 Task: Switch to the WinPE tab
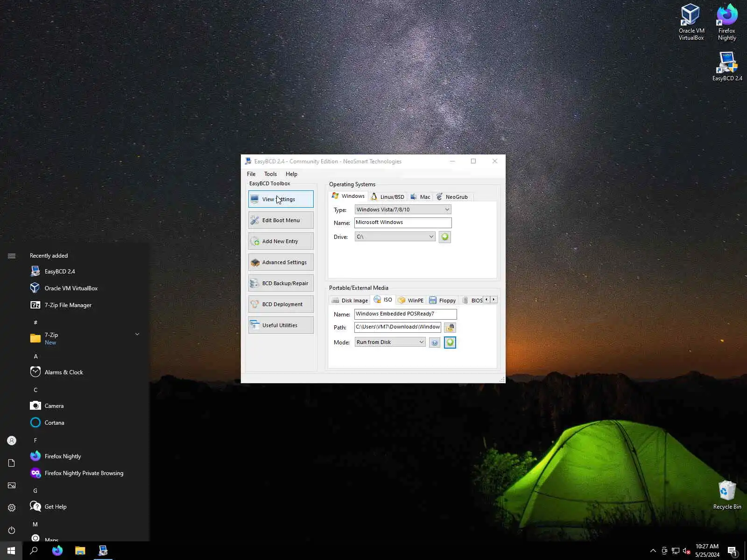click(411, 301)
